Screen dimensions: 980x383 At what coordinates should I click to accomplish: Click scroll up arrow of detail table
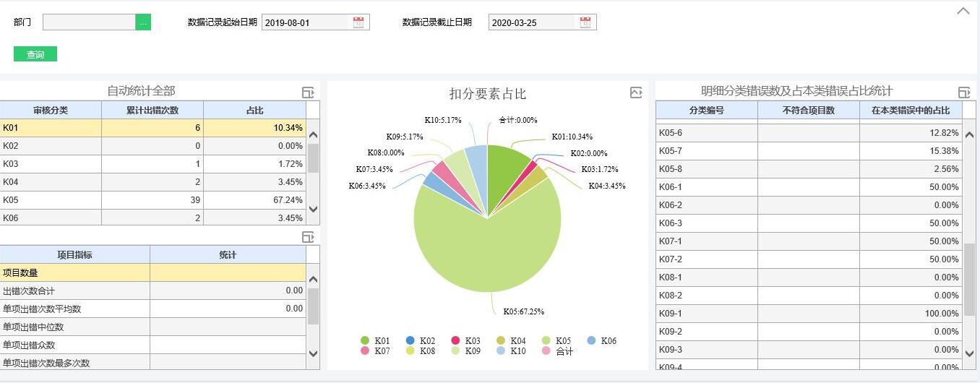969,134
